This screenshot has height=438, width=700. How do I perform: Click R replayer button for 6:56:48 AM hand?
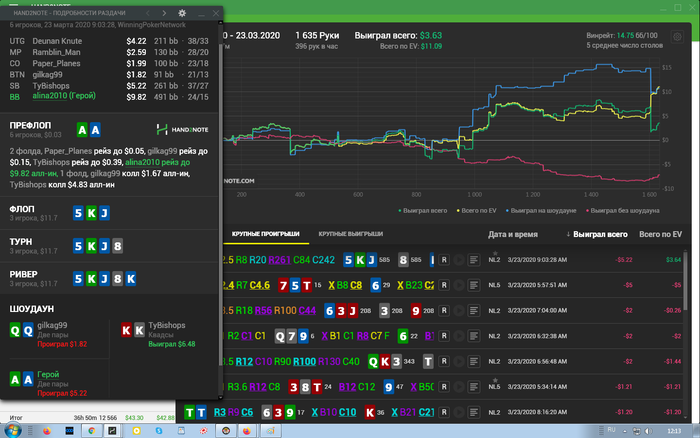[x=444, y=361]
